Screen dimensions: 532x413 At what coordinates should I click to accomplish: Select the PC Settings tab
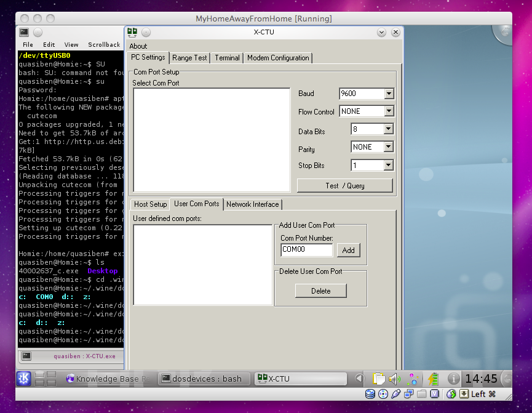coord(148,57)
